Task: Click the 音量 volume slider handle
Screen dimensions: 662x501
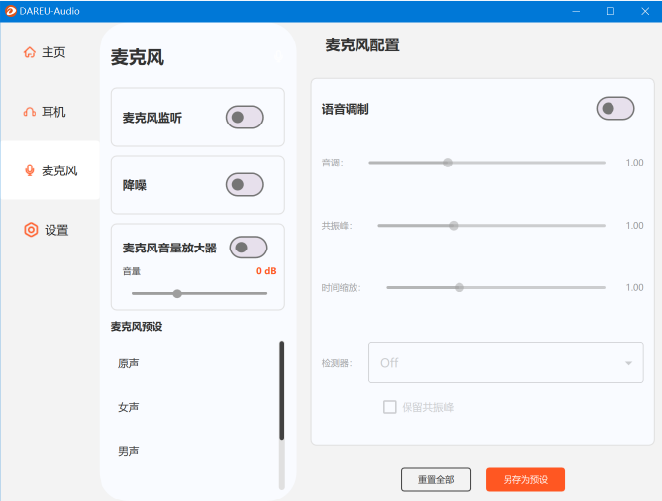Action: coord(177,293)
